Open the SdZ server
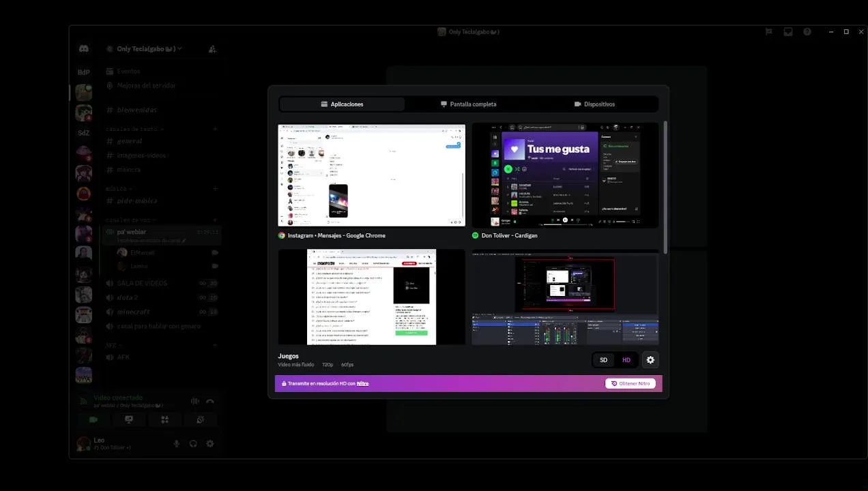The width and height of the screenshot is (868, 491). point(83,133)
